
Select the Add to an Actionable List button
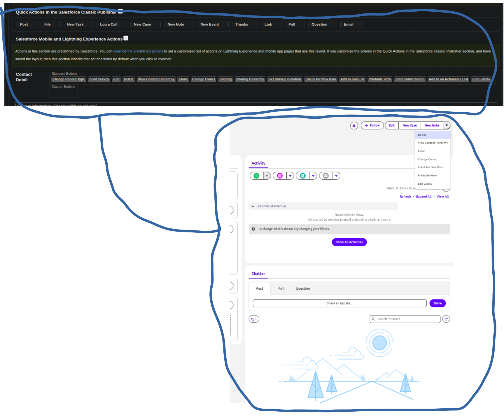coord(448,79)
